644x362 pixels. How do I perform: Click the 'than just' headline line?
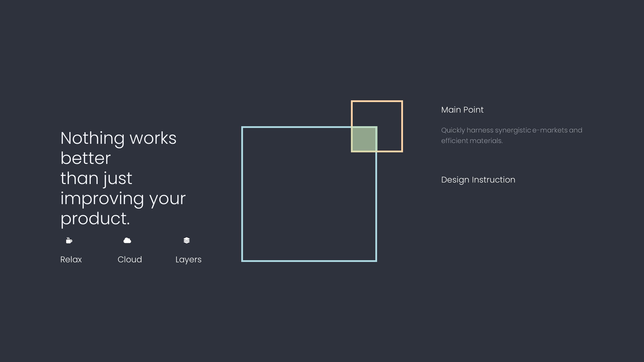pyautogui.click(x=96, y=178)
